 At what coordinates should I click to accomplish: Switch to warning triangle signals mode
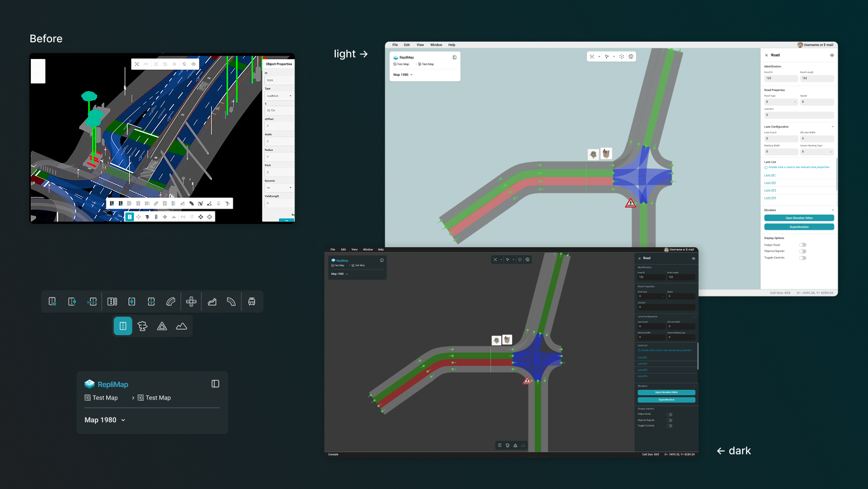tap(162, 326)
